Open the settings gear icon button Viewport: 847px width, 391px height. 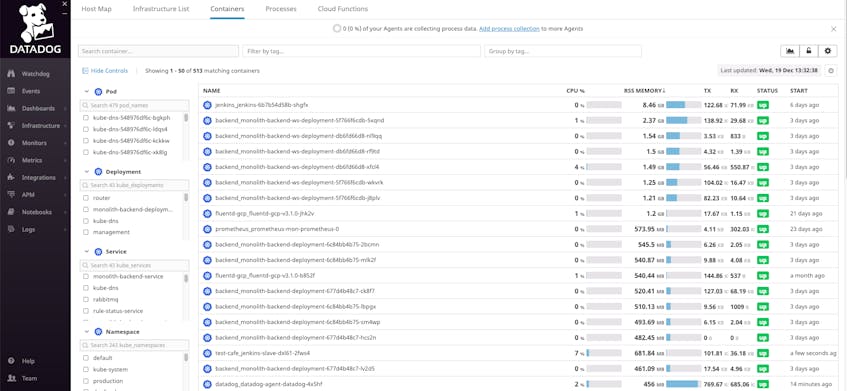tap(828, 51)
